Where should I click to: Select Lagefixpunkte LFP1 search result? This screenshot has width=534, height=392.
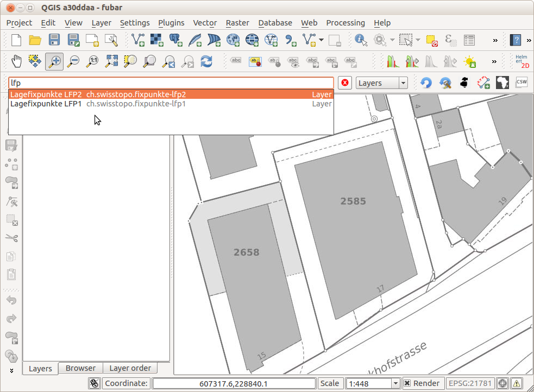point(171,104)
